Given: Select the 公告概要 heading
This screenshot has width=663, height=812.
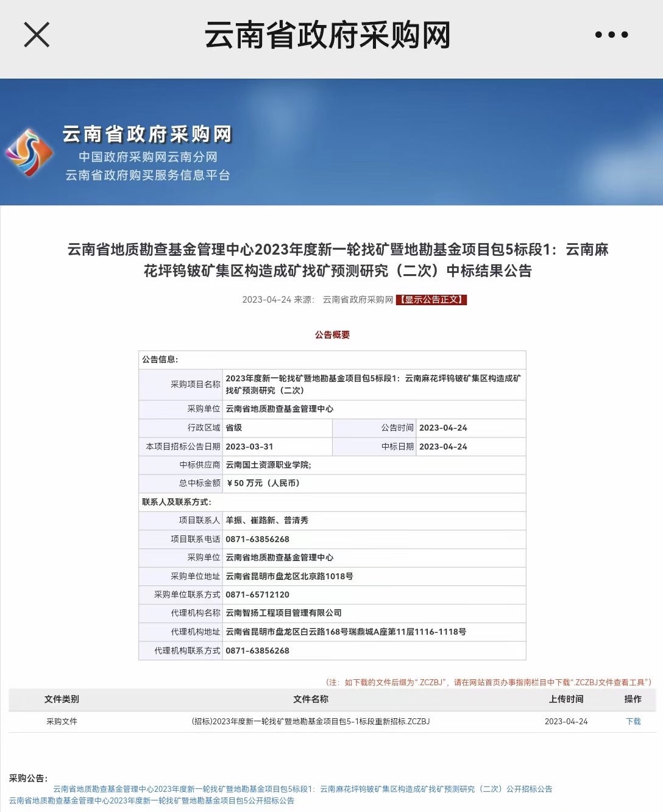Looking at the screenshot, I should tap(332, 335).
